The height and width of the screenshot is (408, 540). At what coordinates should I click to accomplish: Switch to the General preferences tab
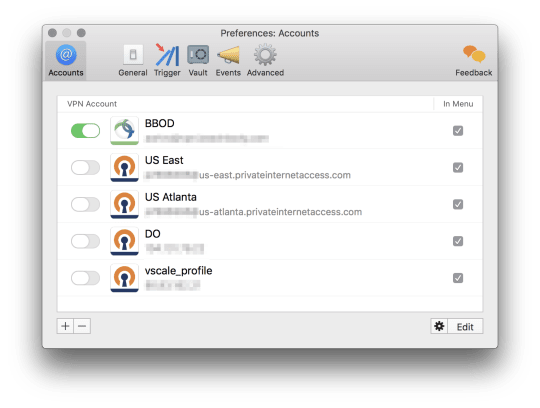tap(133, 61)
